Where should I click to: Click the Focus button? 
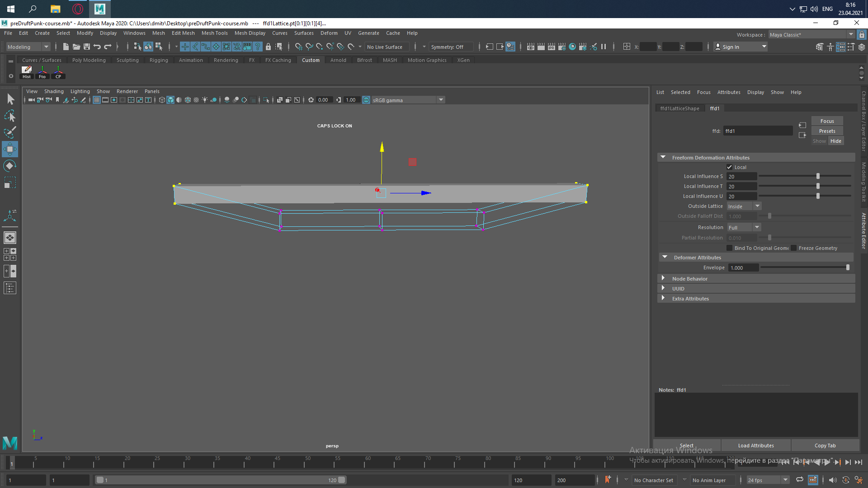(x=827, y=121)
